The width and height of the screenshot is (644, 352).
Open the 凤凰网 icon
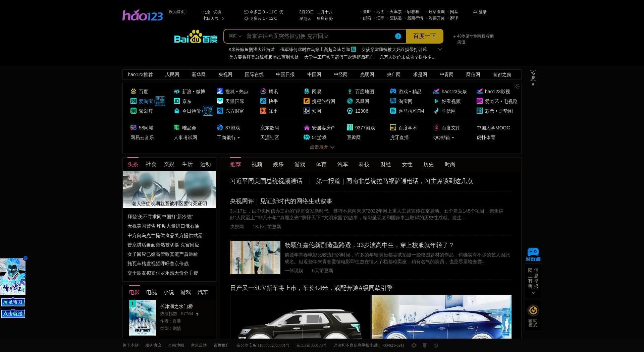click(x=350, y=101)
